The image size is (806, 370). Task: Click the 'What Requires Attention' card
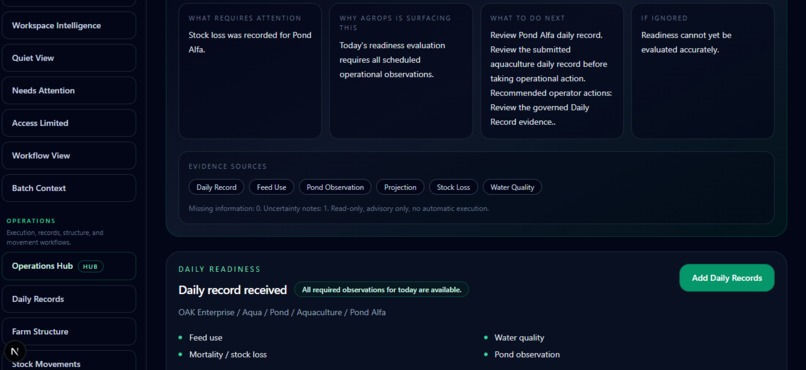click(250, 71)
